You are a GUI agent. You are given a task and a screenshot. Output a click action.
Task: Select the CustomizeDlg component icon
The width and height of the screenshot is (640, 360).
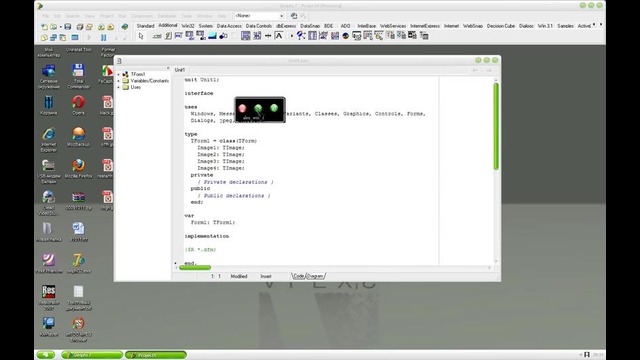click(424, 36)
